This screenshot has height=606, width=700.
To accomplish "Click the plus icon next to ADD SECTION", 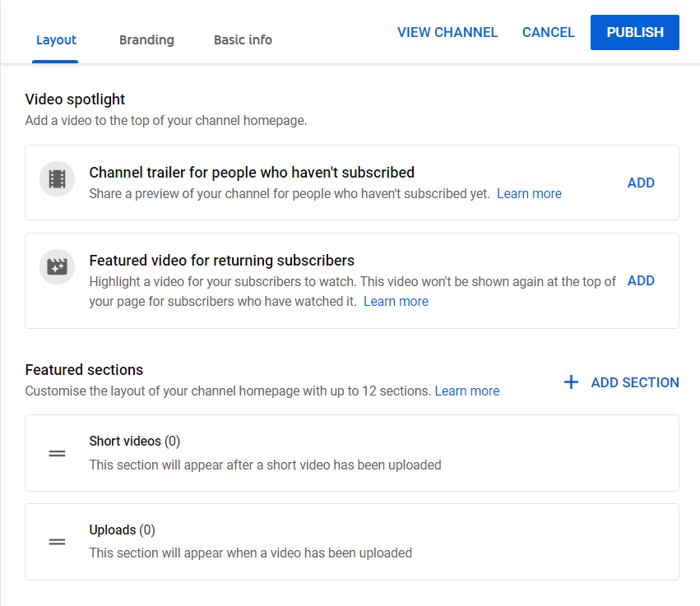I will pos(571,382).
